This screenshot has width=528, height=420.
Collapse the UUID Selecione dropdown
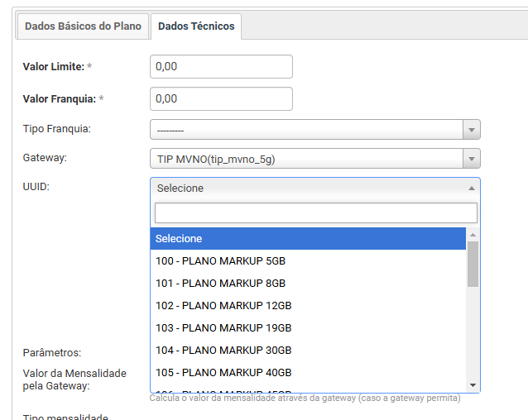(x=306, y=188)
